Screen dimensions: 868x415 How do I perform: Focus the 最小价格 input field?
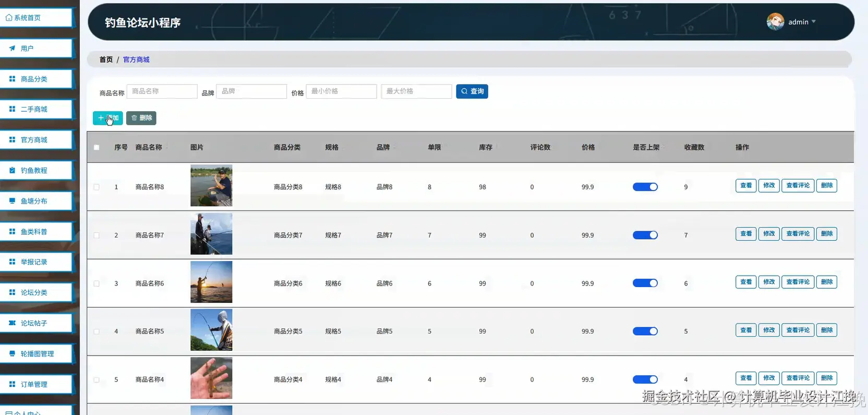point(341,91)
